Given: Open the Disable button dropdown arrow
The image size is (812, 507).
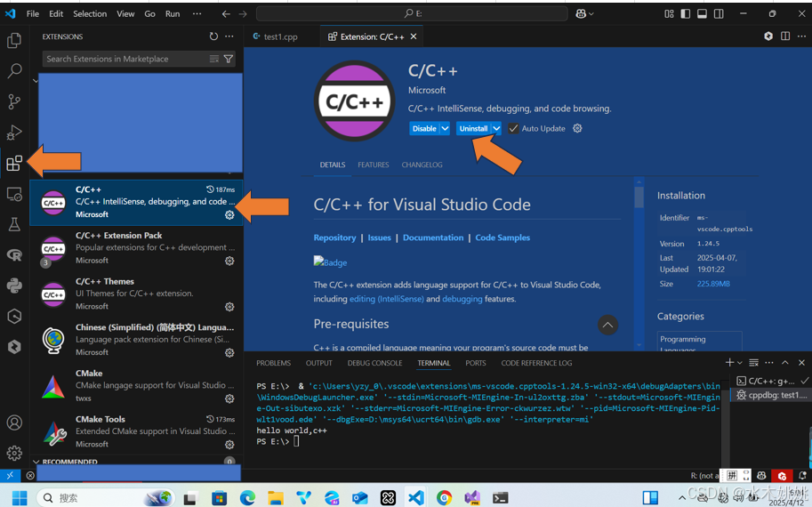Looking at the screenshot, I should 445,128.
